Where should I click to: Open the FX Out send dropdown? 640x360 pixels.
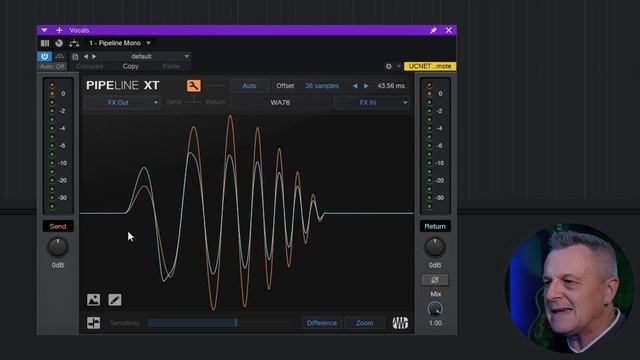coord(121,102)
